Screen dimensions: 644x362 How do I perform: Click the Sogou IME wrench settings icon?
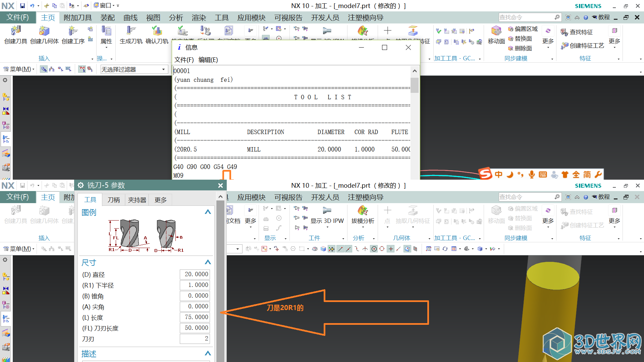point(598,174)
